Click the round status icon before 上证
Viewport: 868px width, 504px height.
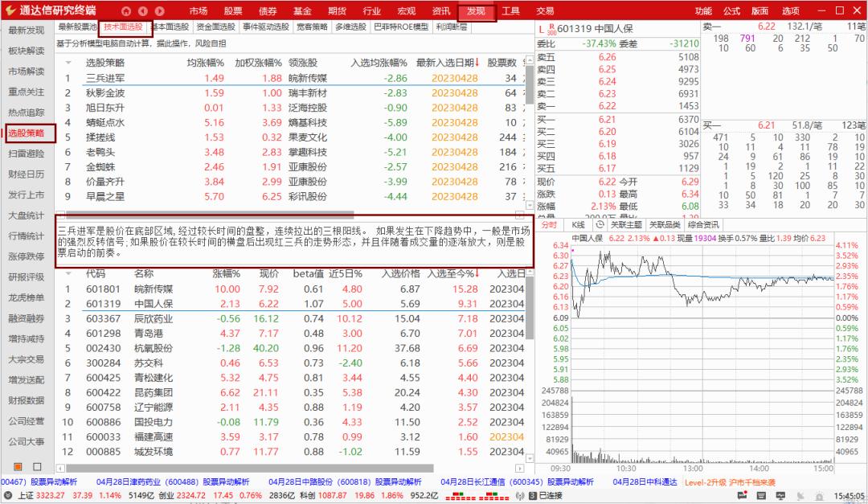tap(8, 495)
